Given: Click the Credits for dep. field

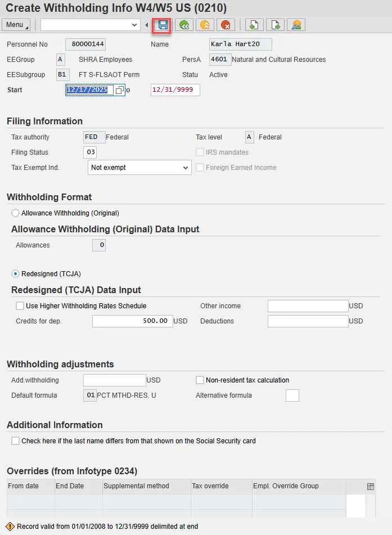Looking at the screenshot, I should 132,321.
